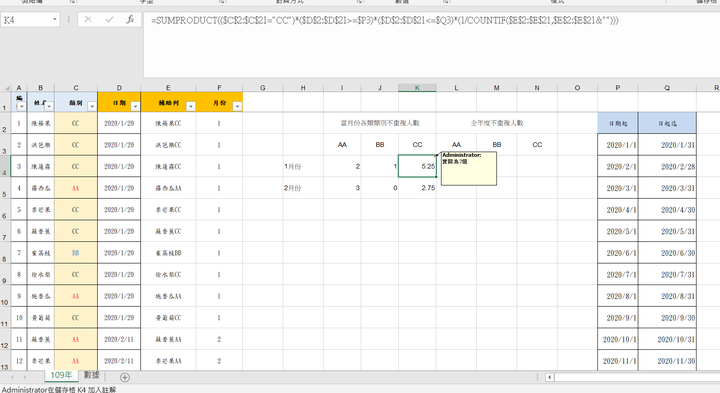720x393 pixels.
Task: Select column P header
Action: pos(618,88)
